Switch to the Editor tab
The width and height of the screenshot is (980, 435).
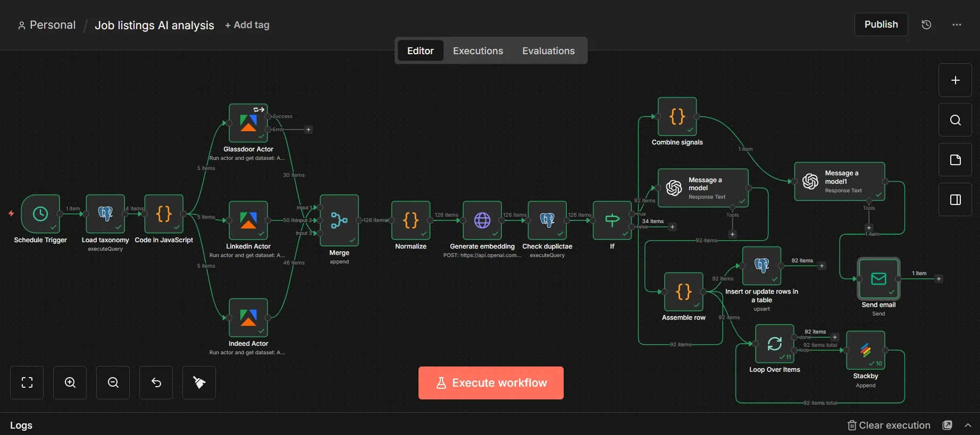[420, 50]
